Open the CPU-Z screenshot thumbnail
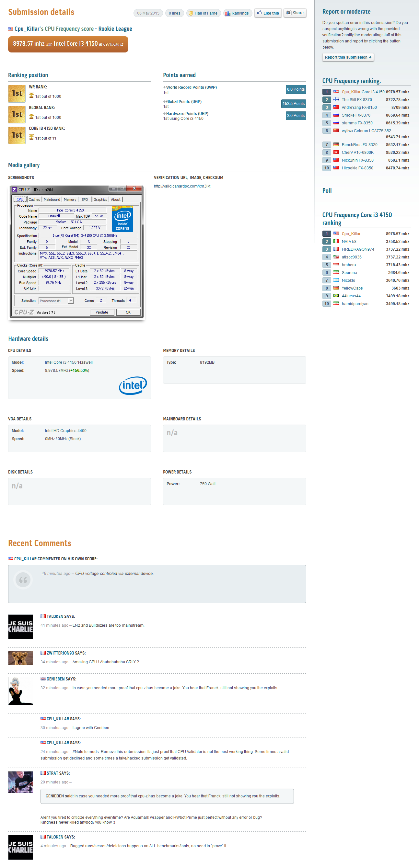 coord(76,252)
